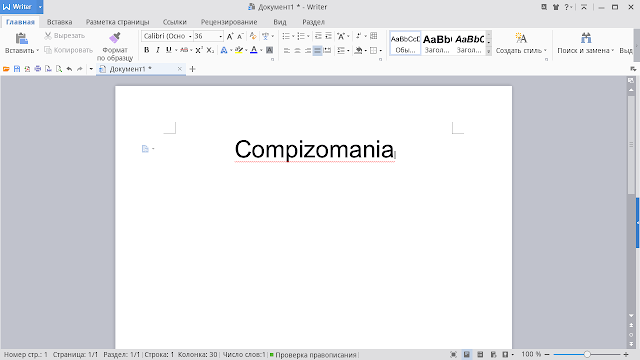Save document with the floppy disk icon
640x360 pixels.
[17, 69]
